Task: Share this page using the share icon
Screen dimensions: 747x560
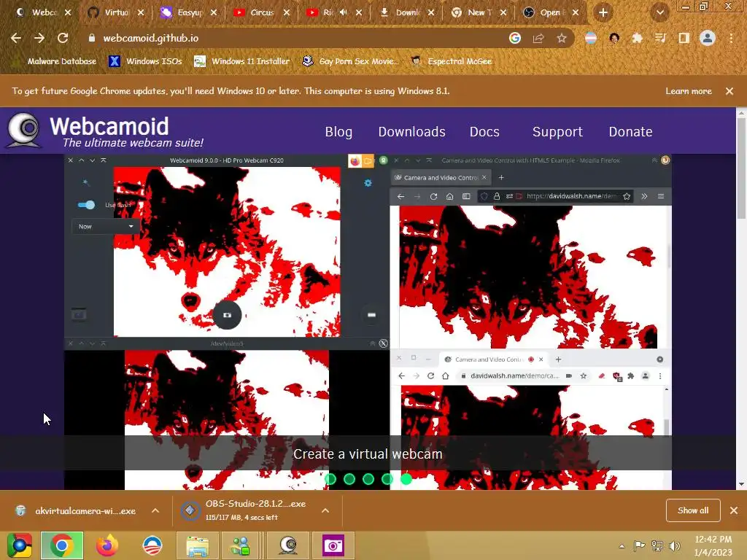Action: [538, 38]
